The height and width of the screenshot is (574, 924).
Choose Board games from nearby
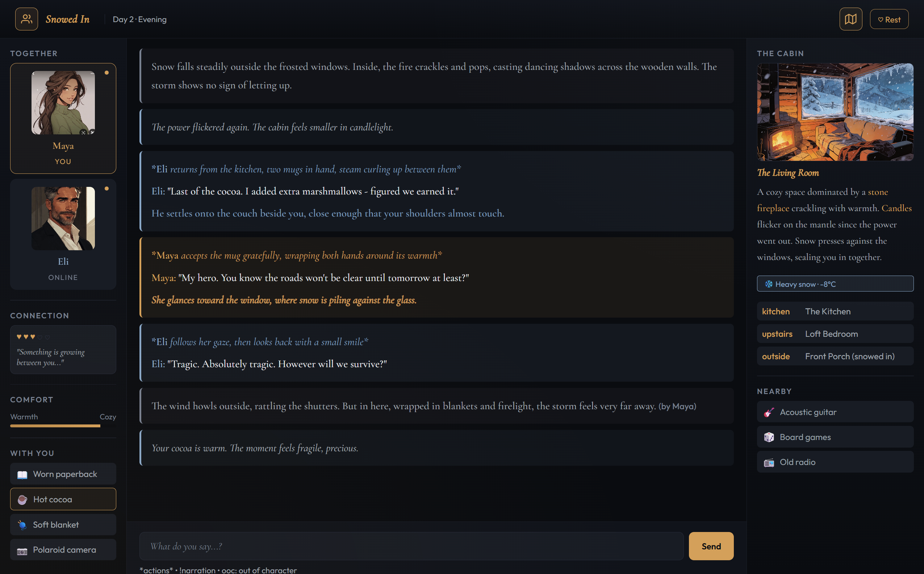tap(835, 437)
